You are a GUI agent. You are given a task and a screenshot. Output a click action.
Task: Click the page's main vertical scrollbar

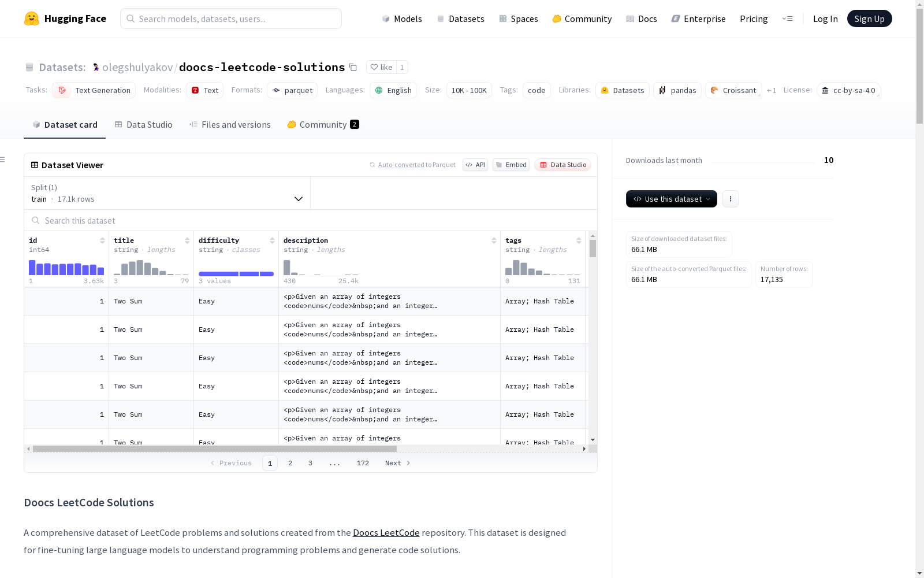click(x=919, y=66)
